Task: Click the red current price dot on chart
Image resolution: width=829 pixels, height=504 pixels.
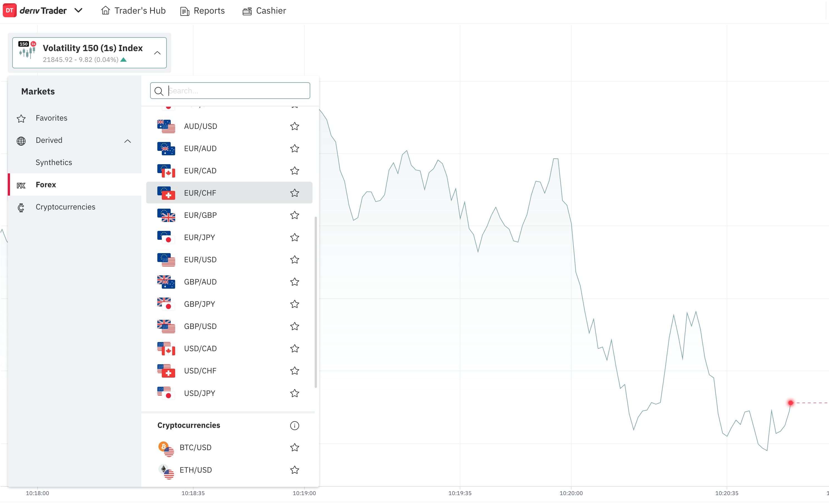Action: 791,403
